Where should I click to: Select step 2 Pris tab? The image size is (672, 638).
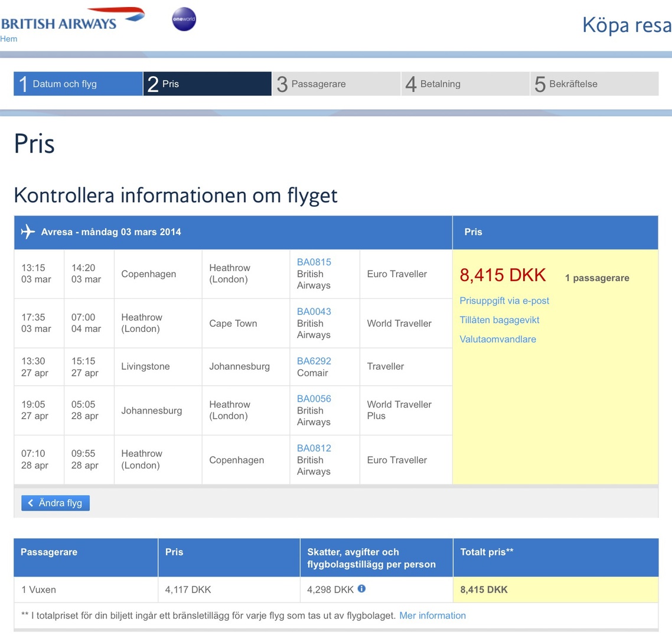click(x=207, y=84)
